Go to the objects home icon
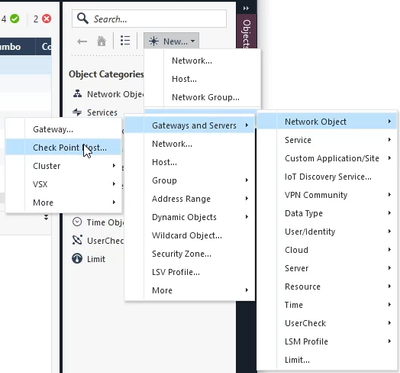 click(x=101, y=41)
